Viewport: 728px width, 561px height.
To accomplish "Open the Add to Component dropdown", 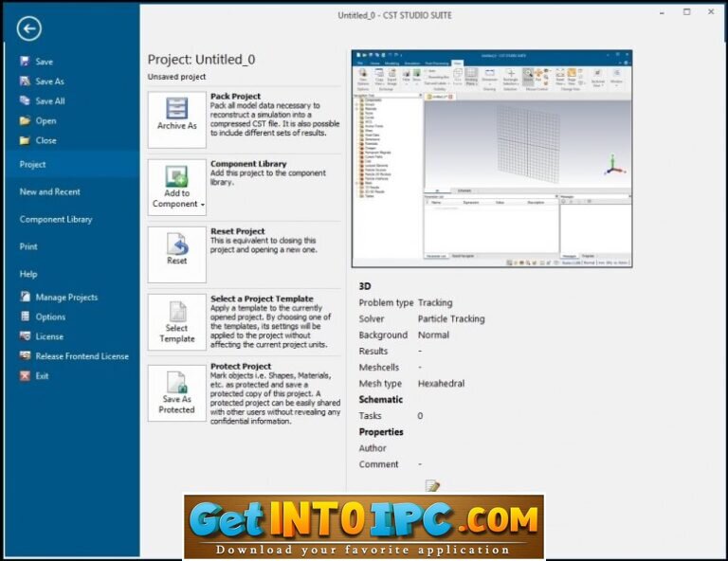I will pos(177,188).
